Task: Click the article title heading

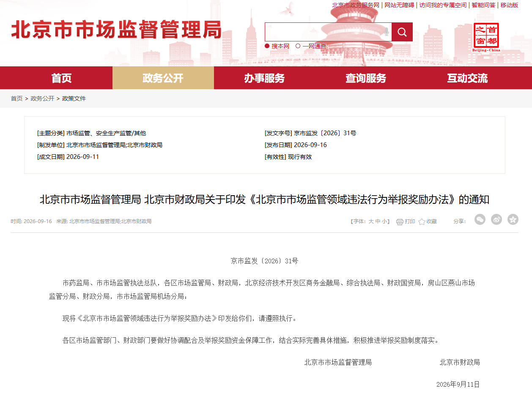Action: (x=265, y=199)
